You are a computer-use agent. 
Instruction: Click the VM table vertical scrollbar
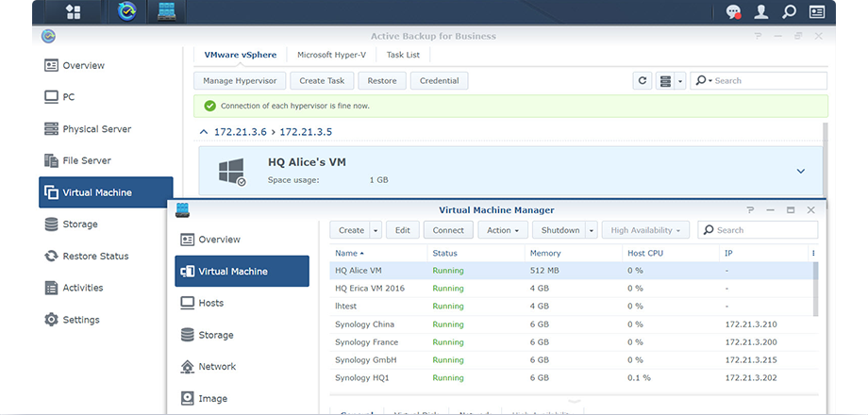point(815,289)
